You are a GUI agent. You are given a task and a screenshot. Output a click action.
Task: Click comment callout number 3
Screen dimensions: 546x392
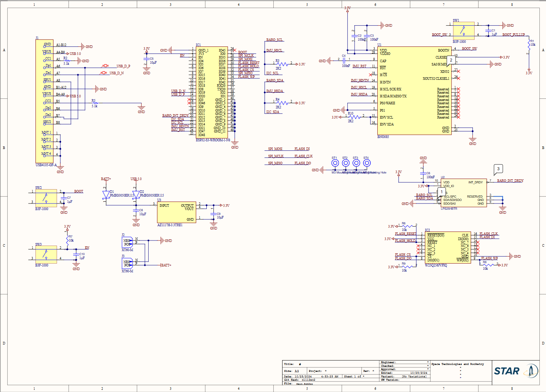coord(498,169)
